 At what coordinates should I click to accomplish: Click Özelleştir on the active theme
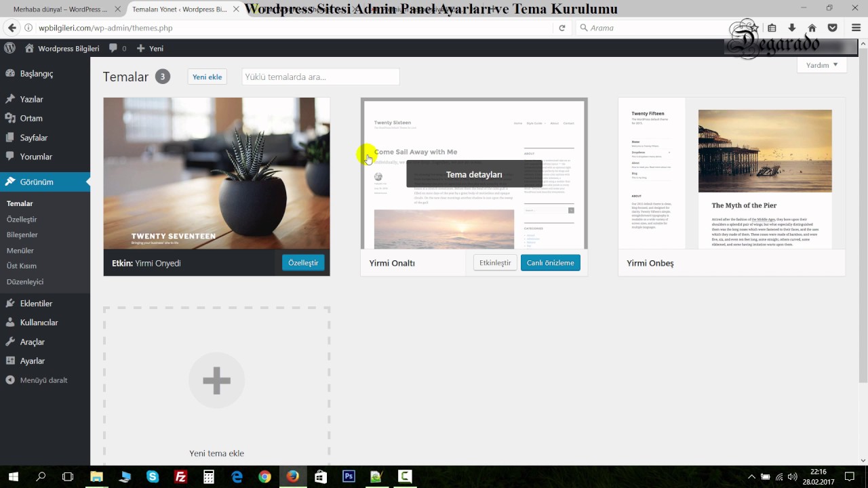point(303,263)
